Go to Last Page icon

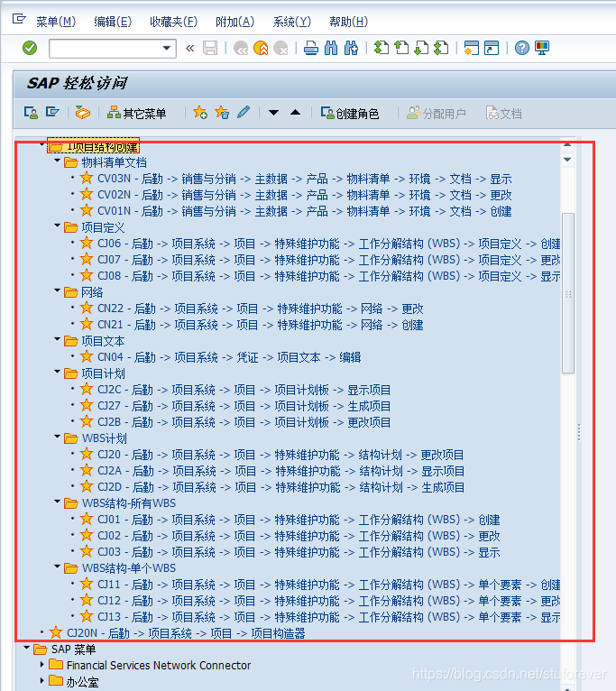[442, 48]
